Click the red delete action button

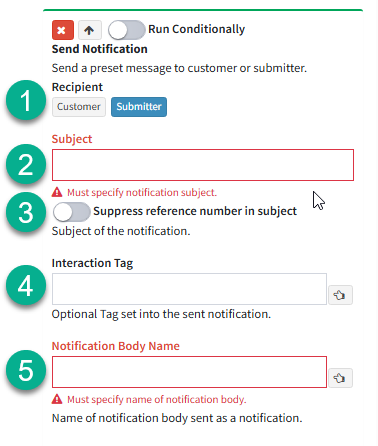coord(63,30)
